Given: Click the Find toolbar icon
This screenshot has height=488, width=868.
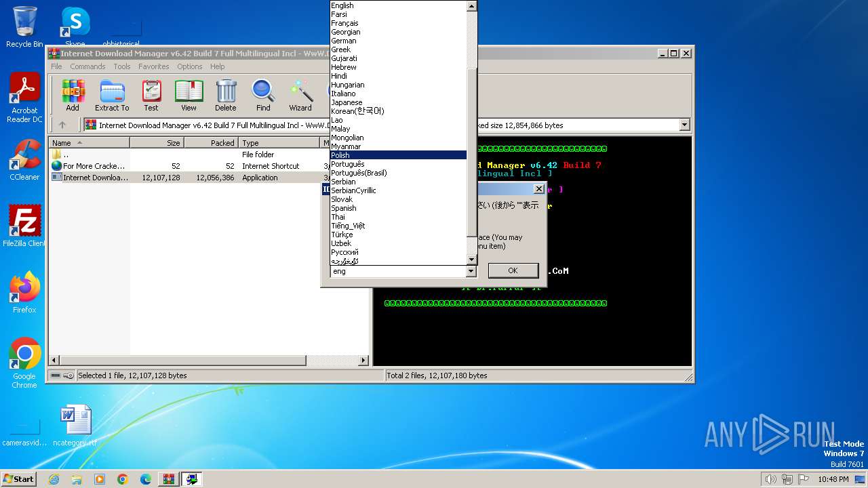Looking at the screenshot, I should tap(263, 95).
